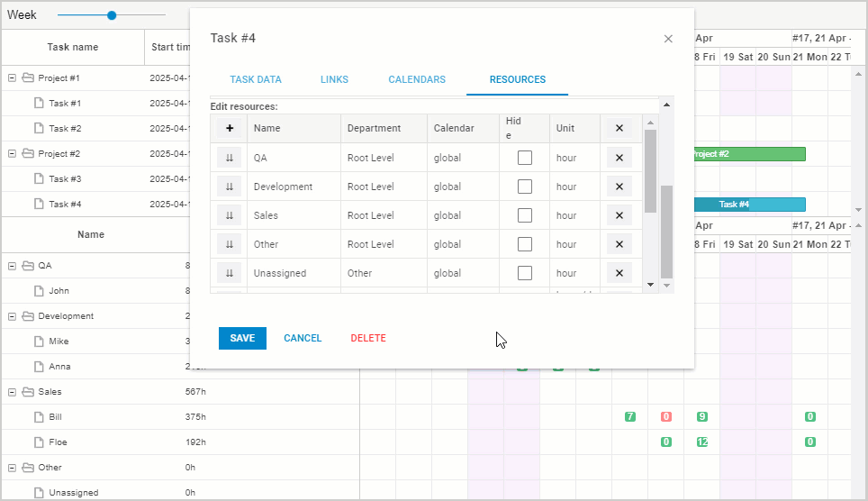Click outer scrollbar down arrow in dialog

tap(666, 286)
